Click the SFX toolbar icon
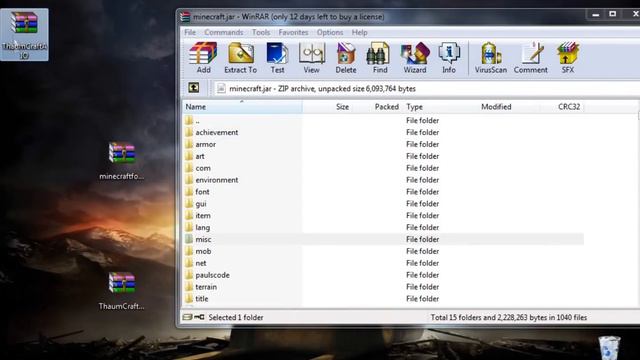Image resolution: width=640 pixels, height=360 pixels. point(567,58)
